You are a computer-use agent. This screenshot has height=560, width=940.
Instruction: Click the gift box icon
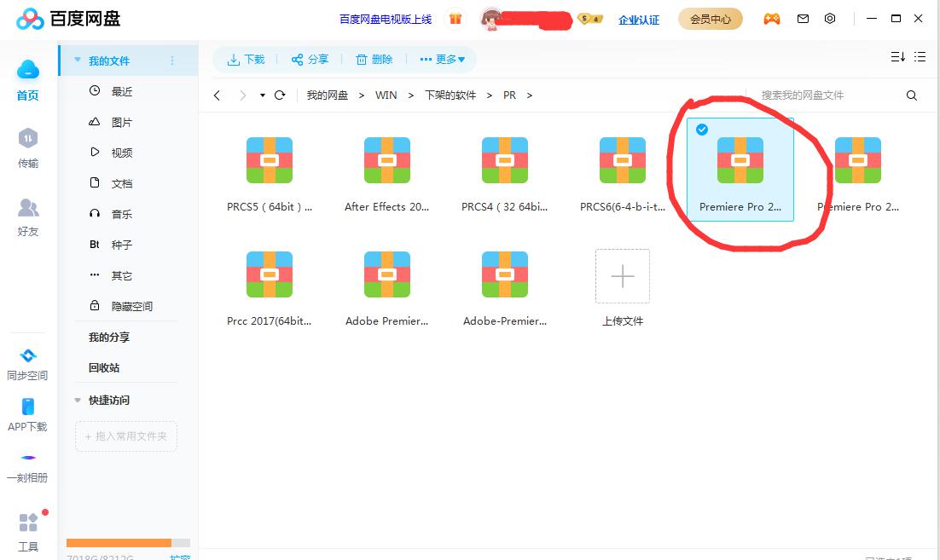point(455,19)
